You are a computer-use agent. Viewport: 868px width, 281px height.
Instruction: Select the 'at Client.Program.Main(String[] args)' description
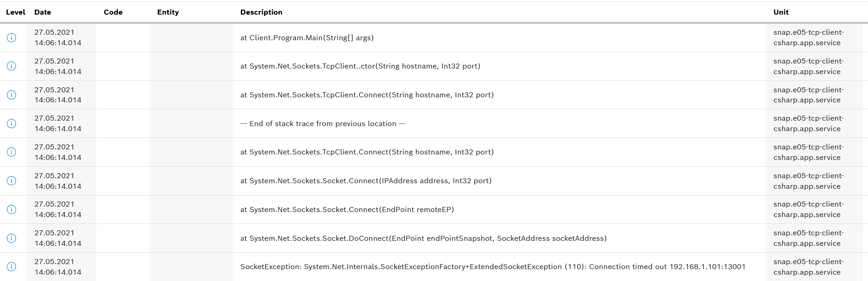pos(307,38)
